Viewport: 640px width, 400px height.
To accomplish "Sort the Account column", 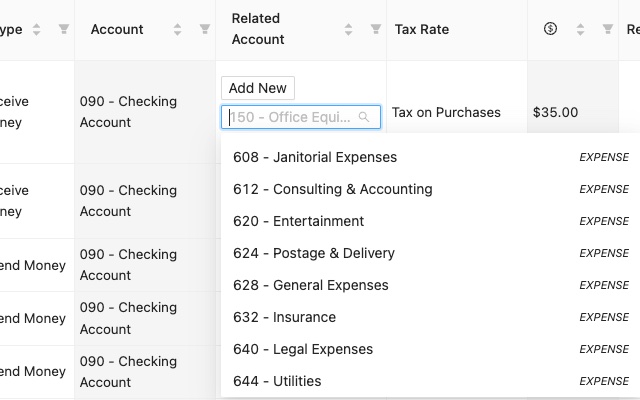I will point(178,30).
